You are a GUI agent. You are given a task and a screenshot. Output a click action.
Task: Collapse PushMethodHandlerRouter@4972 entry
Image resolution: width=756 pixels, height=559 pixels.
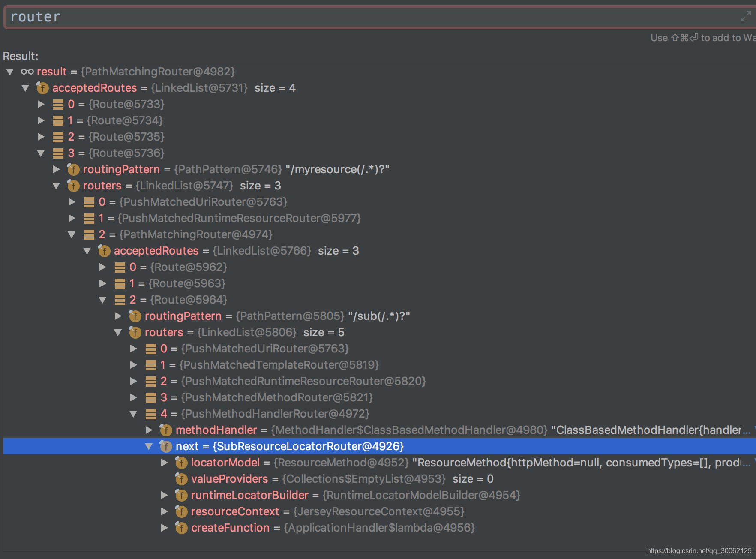coord(133,414)
